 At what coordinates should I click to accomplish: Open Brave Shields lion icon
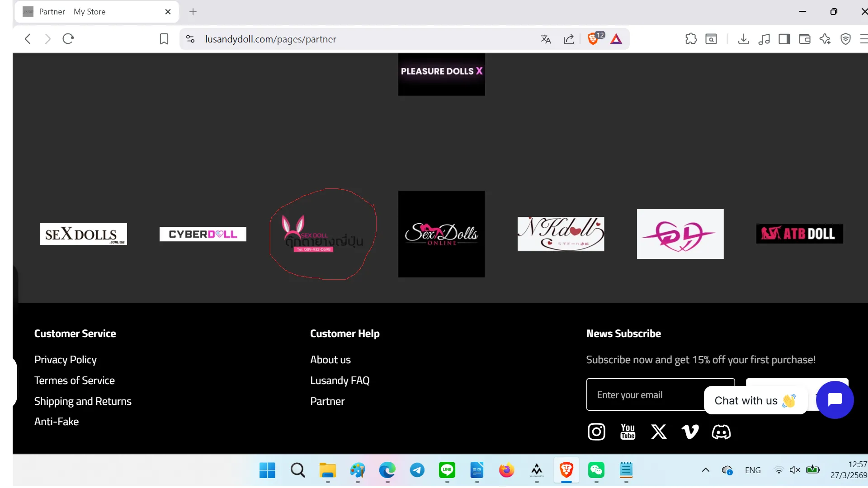click(x=593, y=39)
